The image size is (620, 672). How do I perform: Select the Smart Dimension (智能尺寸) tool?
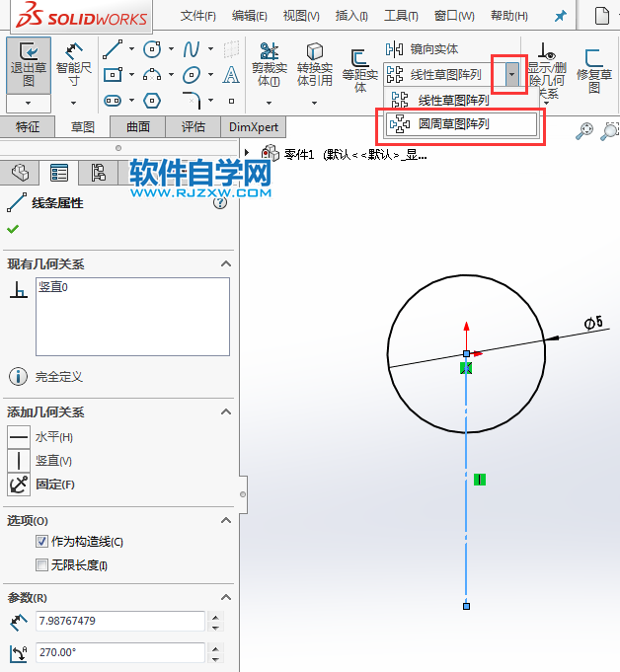click(x=73, y=65)
